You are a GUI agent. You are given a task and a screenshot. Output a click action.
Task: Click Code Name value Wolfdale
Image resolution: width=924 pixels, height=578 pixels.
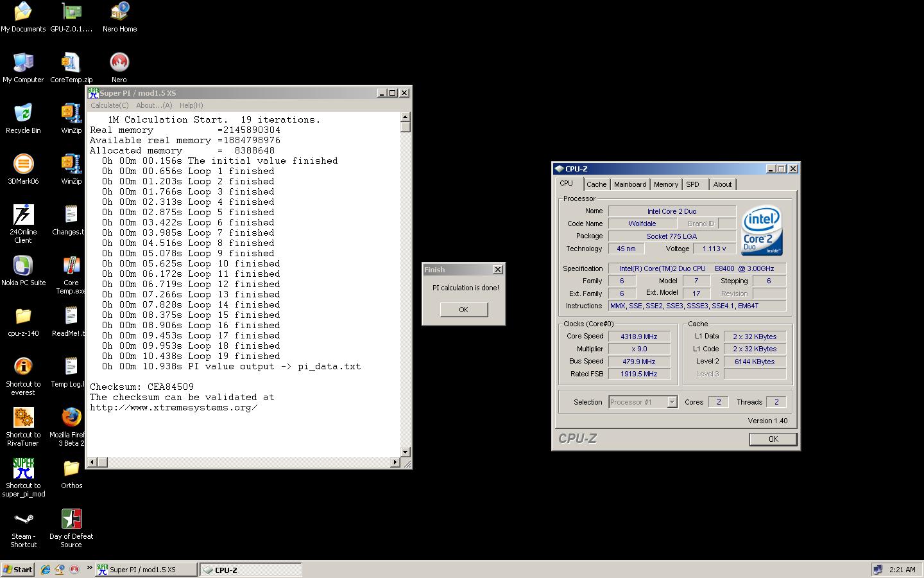[x=642, y=223]
